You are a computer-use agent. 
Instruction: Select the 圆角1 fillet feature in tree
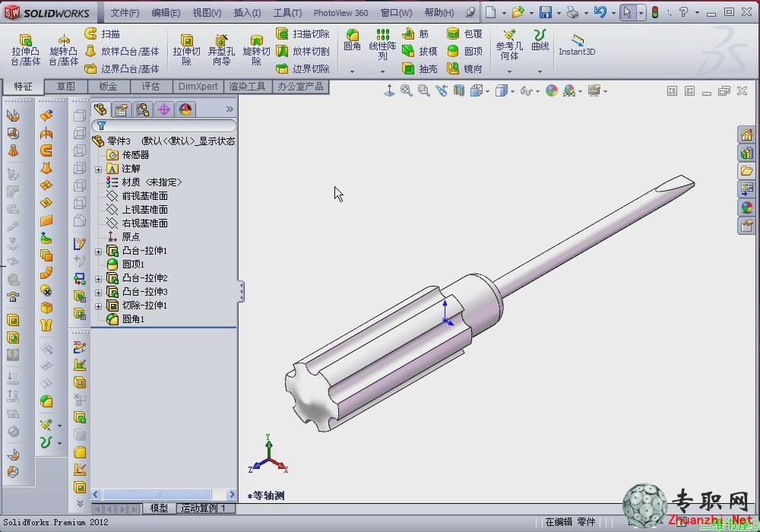pos(125,318)
